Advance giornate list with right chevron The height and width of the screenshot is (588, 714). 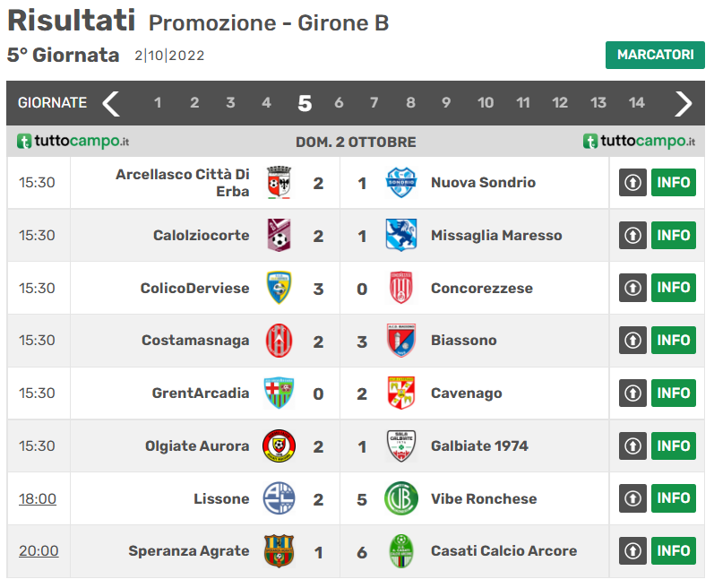[684, 103]
